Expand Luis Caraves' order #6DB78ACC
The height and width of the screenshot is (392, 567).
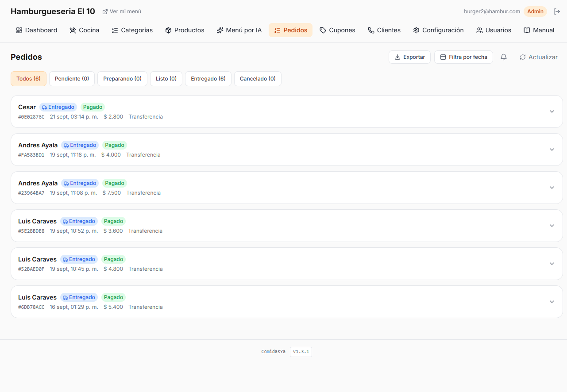pyautogui.click(x=552, y=302)
